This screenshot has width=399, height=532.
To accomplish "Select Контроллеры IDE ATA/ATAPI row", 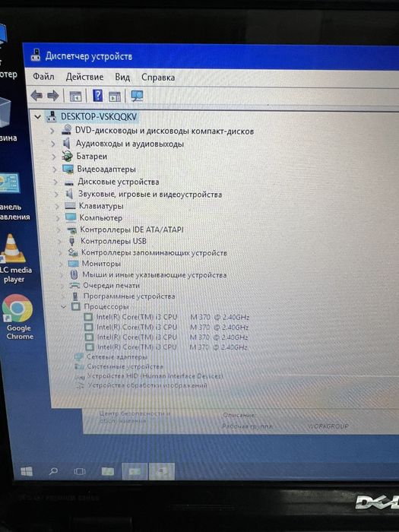I will tap(131, 230).
